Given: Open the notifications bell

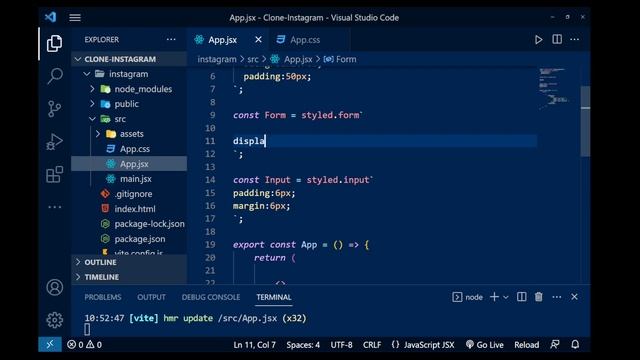Looking at the screenshot, I should point(575,344).
